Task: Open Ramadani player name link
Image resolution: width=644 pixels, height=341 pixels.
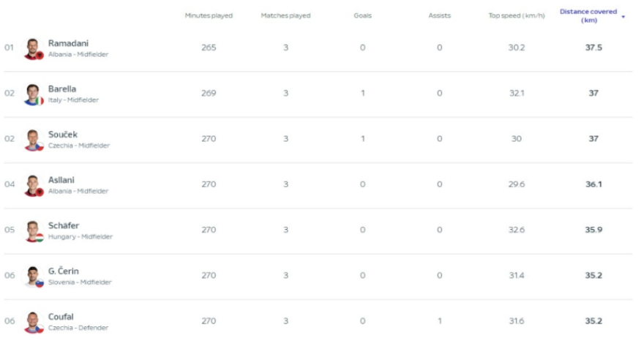Action: coord(68,43)
